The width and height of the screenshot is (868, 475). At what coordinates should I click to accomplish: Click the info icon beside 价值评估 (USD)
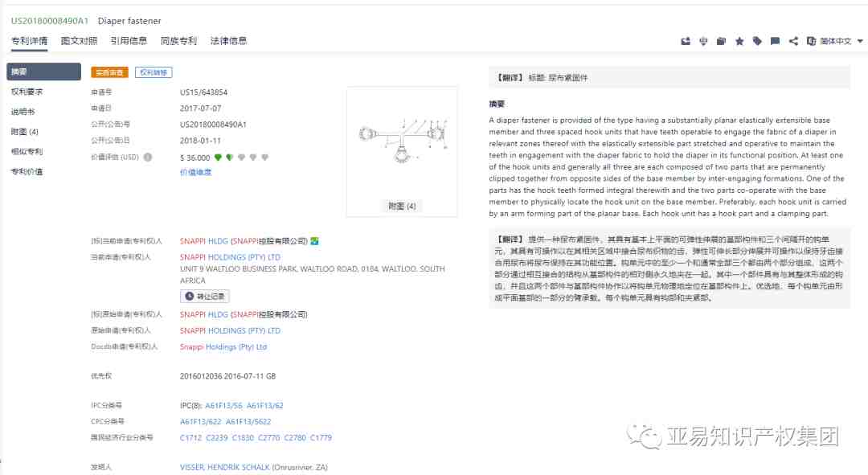[x=148, y=158]
